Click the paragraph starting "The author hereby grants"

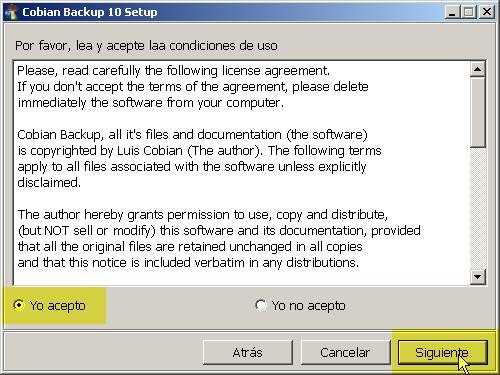pos(219,239)
